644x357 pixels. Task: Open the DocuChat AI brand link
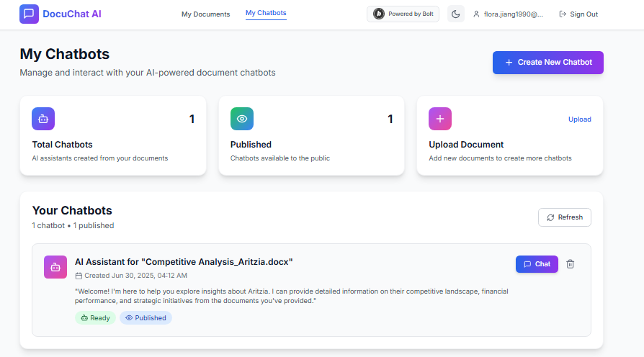(x=72, y=14)
